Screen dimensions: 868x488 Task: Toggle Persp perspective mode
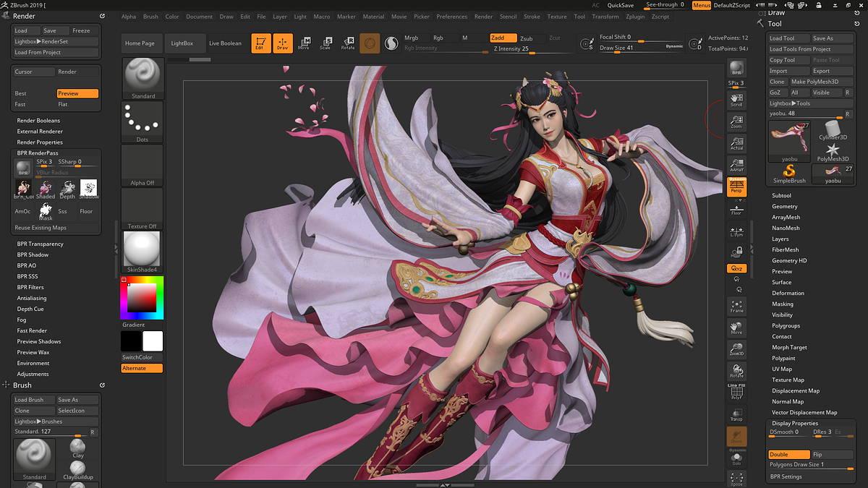[736, 187]
